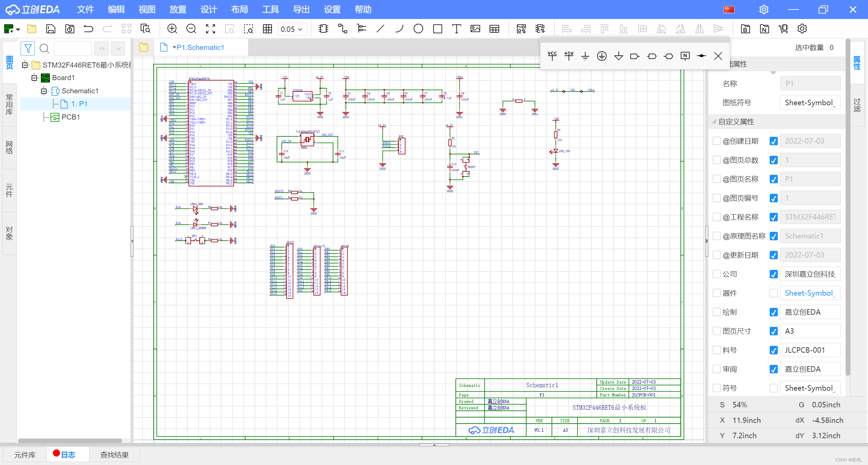
Task: Place a no-connect X marker
Action: 718,56
